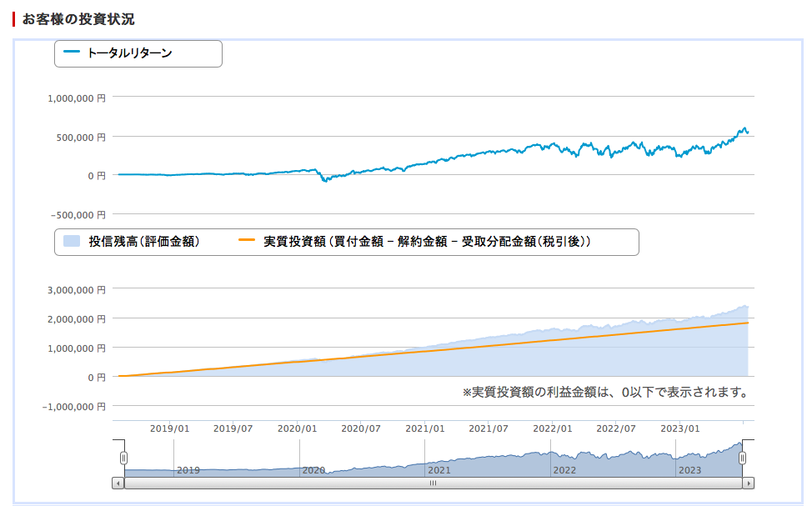Click the blue トータルリターン legend line marker

pos(72,52)
